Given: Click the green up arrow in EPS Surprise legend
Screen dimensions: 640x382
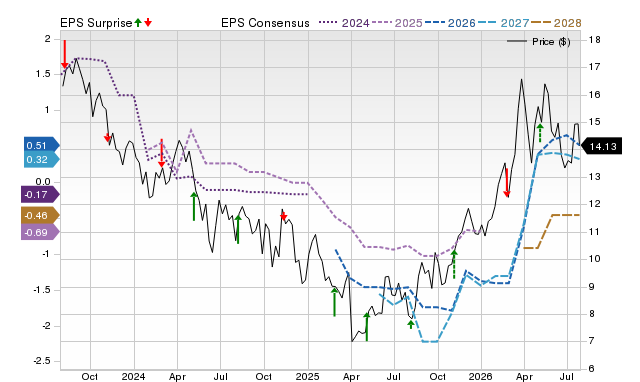Looking at the screenshot, I should pos(138,23).
